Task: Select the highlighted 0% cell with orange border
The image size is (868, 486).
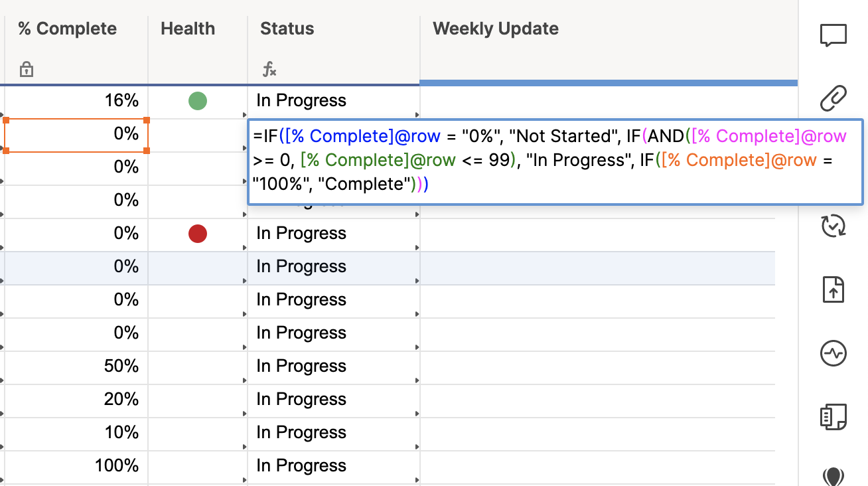Action: coord(76,134)
